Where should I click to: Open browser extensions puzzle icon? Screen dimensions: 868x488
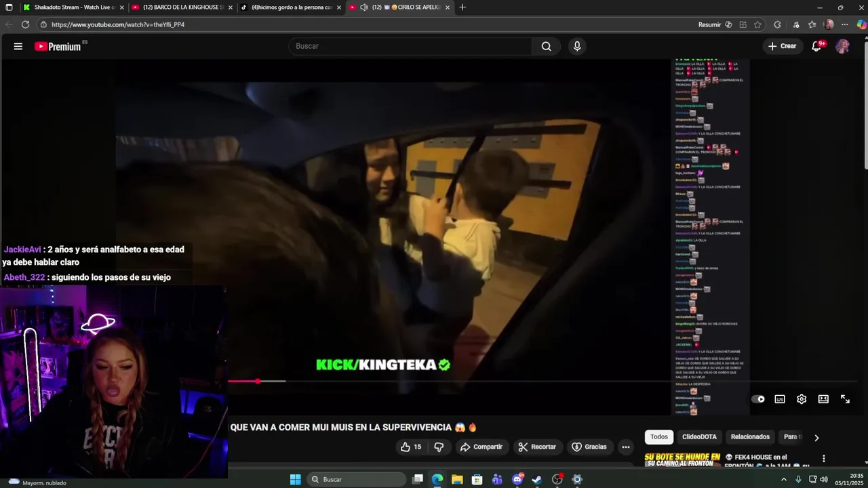777,24
